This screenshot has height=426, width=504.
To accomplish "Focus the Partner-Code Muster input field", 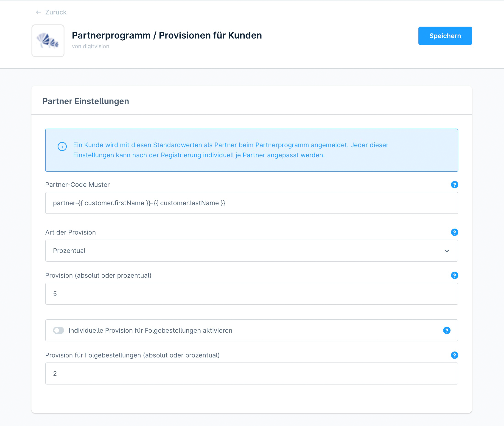I will point(252,203).
